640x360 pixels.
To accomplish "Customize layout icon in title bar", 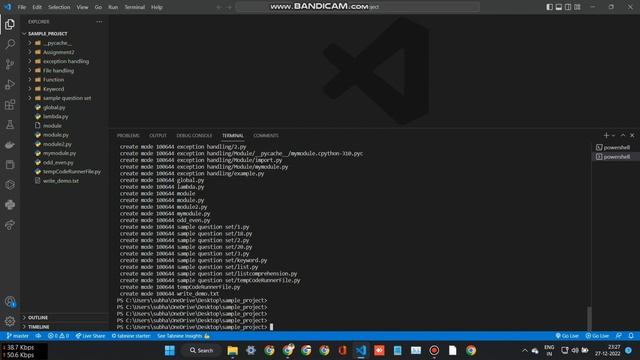I will pos(577,7).
